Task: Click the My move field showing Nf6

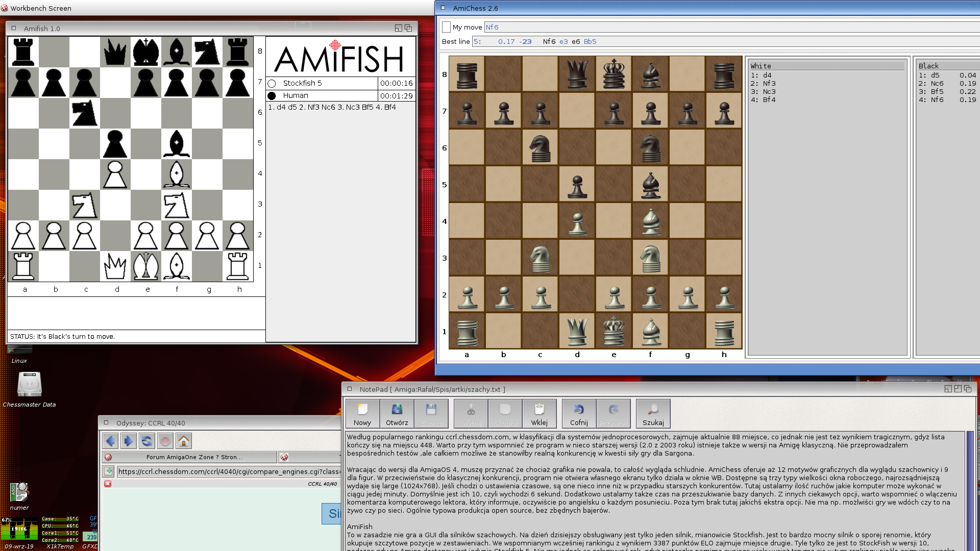Action: click(731, 27)
